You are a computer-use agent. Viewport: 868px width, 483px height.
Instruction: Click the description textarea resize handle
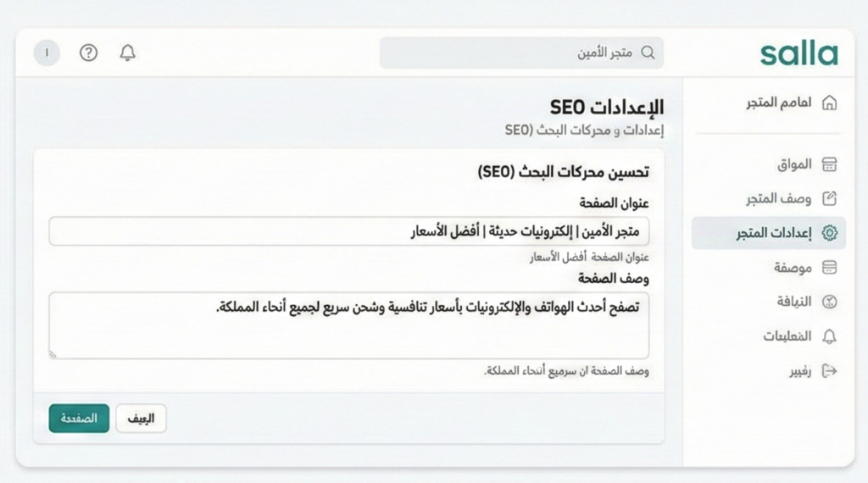(53, 353)
